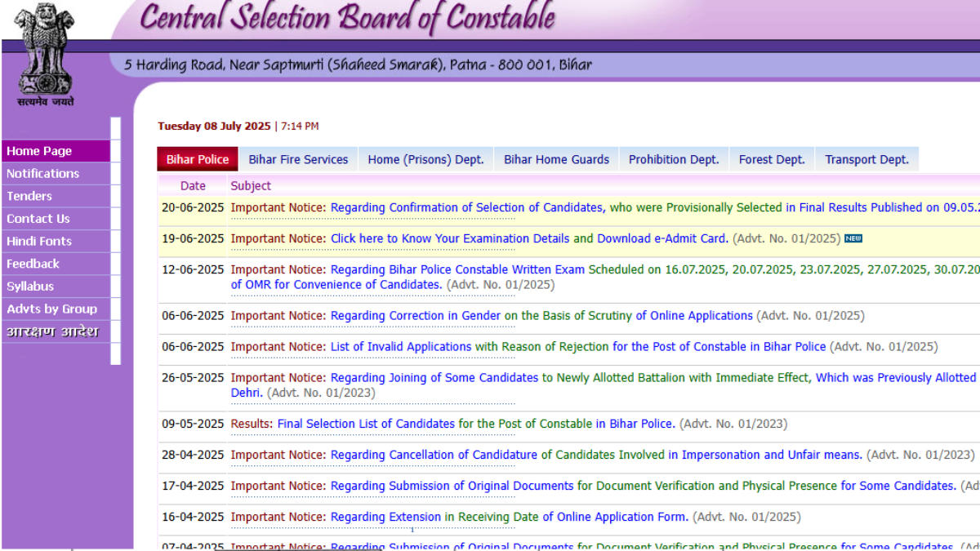Open the Home (Prisons) Dept. tab

pyautogui.click(x=425, y=159)
